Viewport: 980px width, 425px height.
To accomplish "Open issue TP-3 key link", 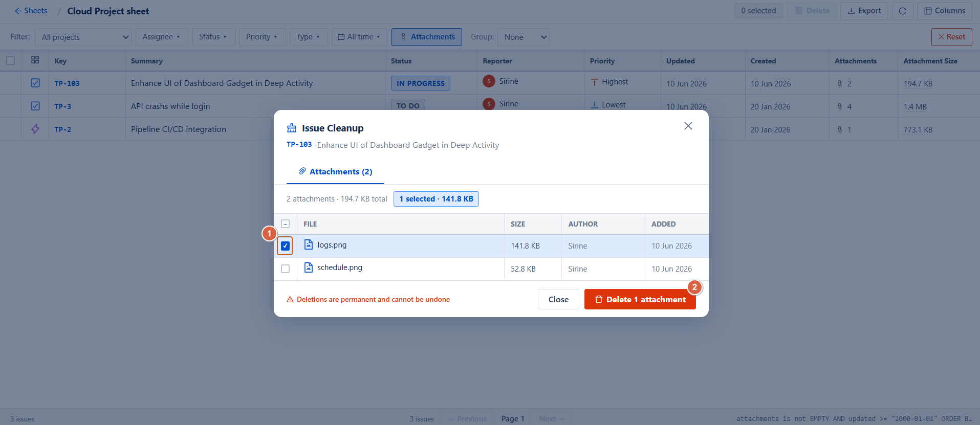I will coord(63,106).
